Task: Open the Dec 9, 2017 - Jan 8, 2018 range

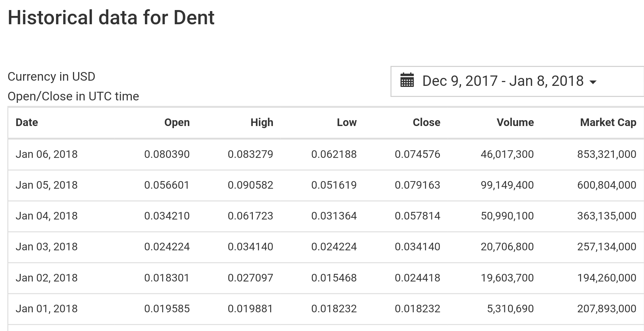Action: 503,81
